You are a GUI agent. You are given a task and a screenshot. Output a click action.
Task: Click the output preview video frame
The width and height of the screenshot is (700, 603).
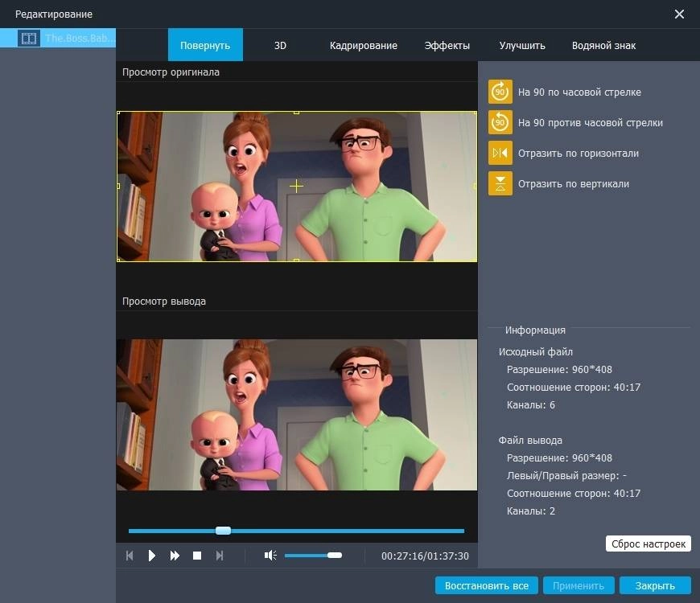click(x=296, y=415)
